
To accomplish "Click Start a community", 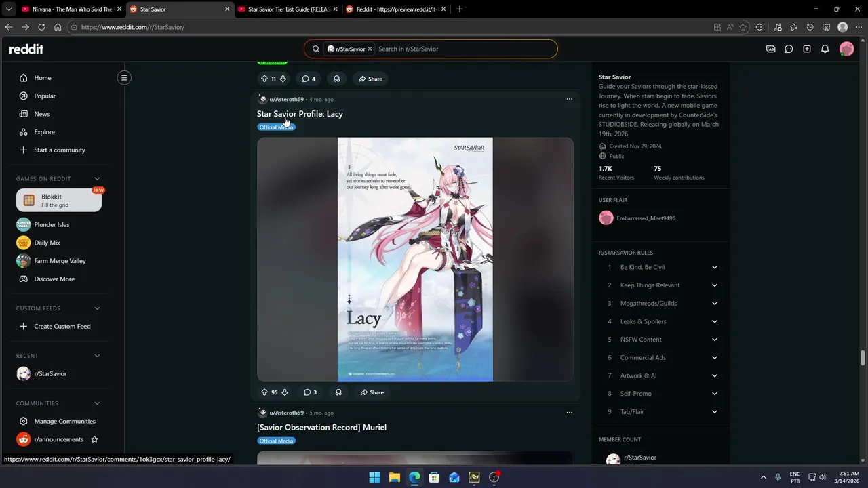I will (x=59, y=150).
